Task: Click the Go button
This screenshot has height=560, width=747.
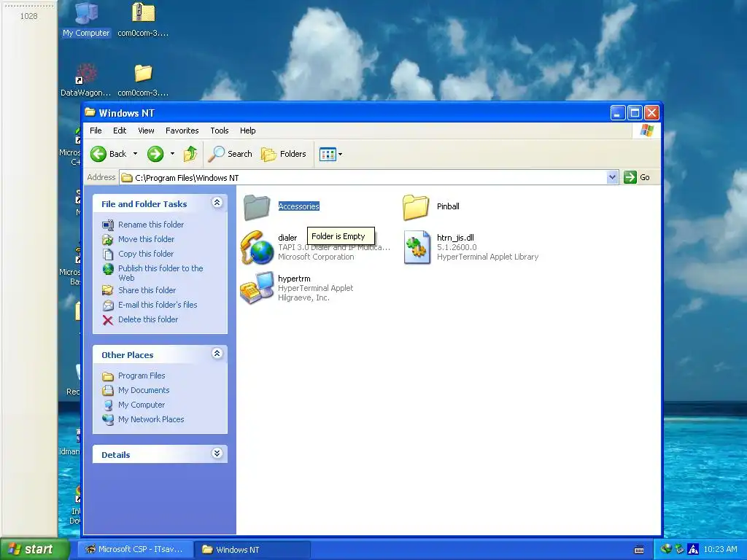Action: (637, 177)
